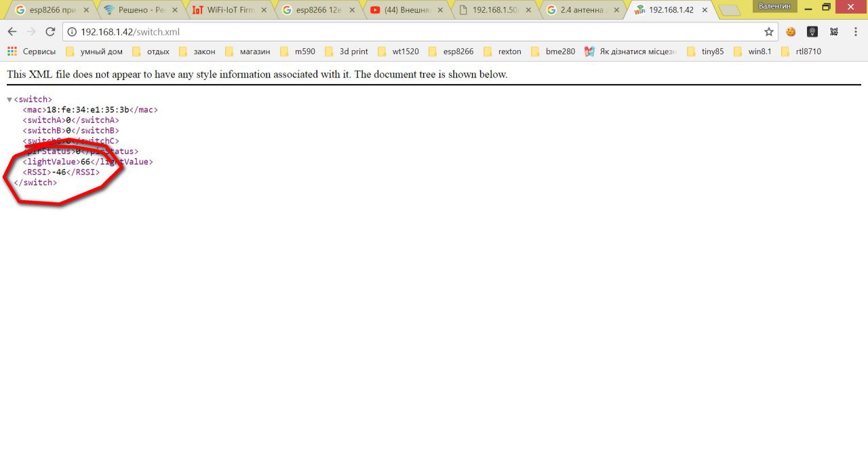Minimize the Chrome window
Screen dimensions: 868x471
807,7
